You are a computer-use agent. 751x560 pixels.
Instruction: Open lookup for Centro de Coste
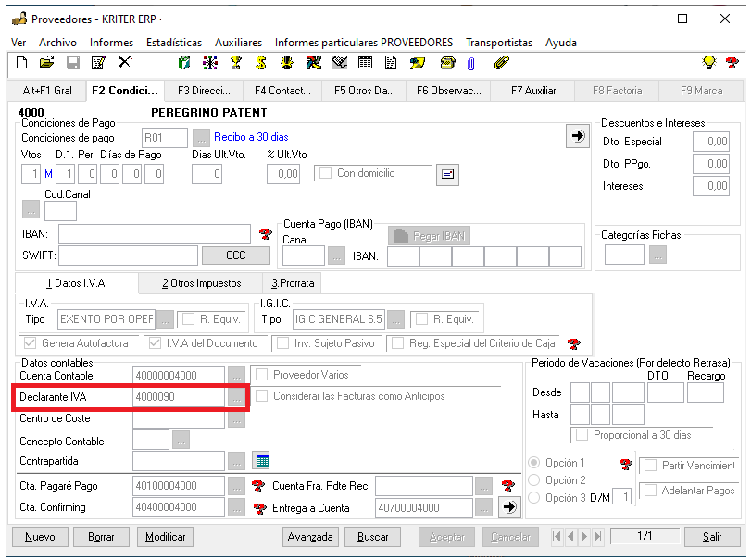[x=237, y=418]
